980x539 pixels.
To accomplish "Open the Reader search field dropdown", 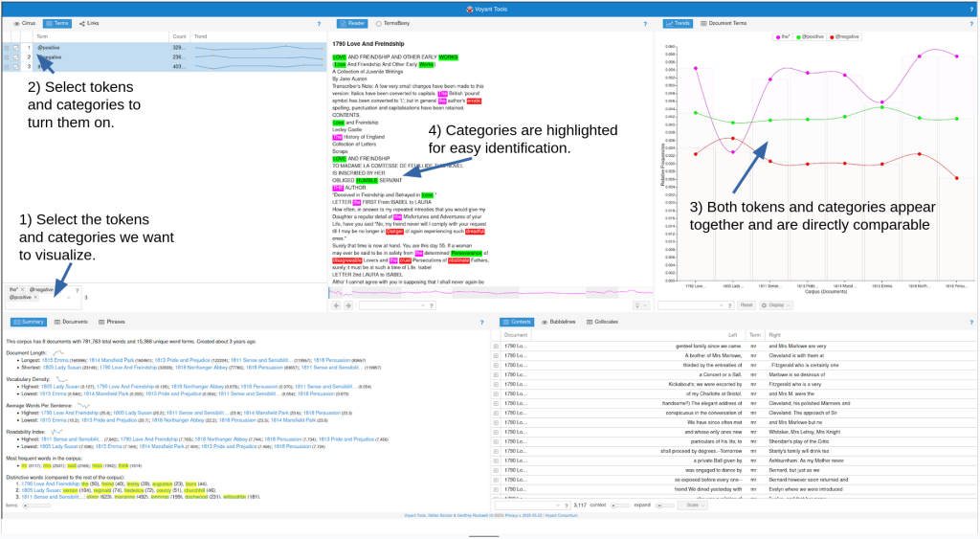I will point(422,305).
